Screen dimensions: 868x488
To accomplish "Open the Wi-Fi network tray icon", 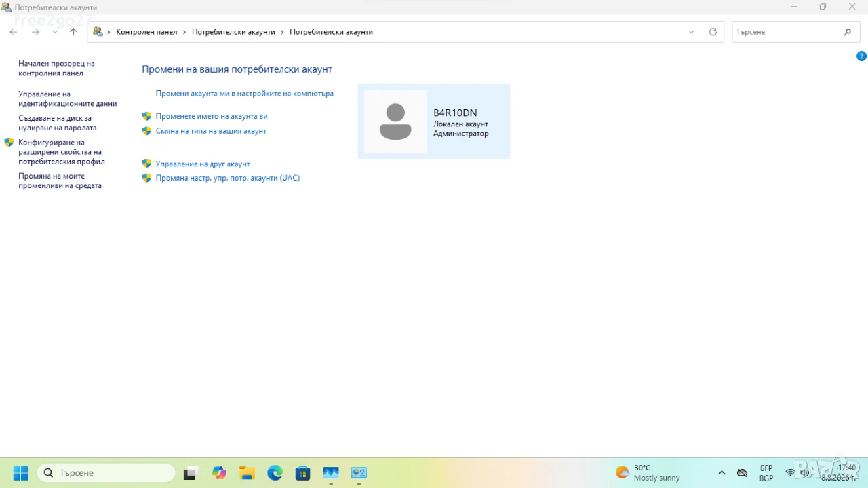I will point(790,473).
